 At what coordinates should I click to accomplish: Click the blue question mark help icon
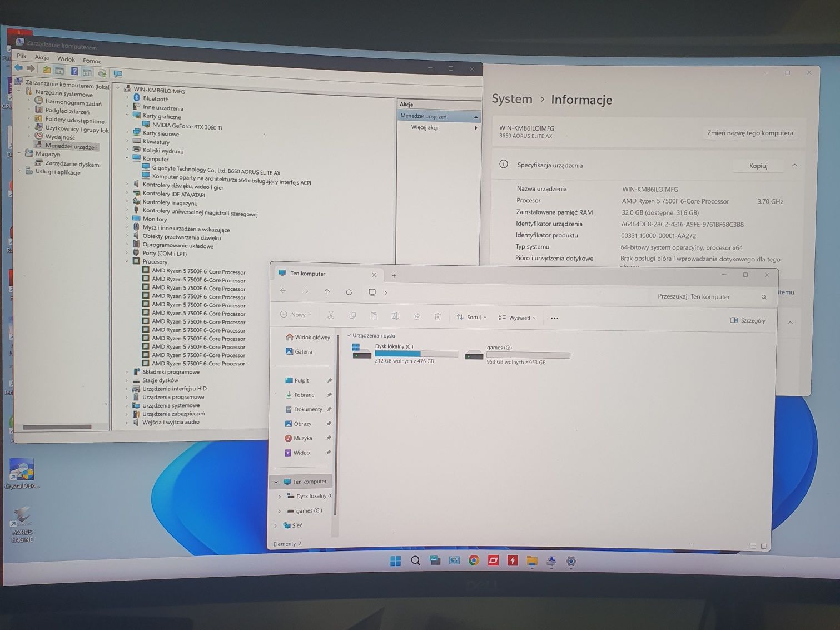coord(74,71)
